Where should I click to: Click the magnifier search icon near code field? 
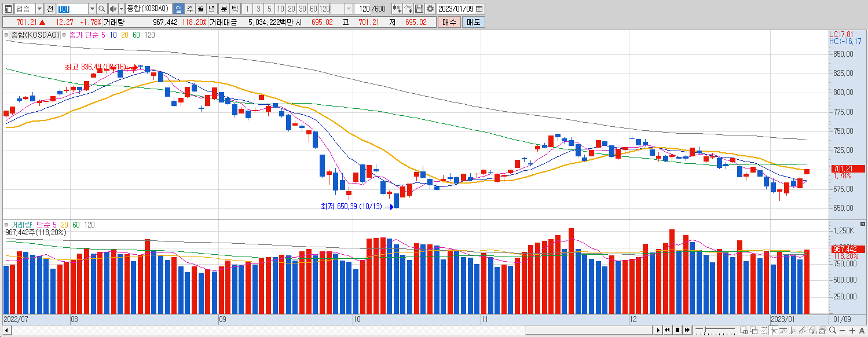pos(102,9)
